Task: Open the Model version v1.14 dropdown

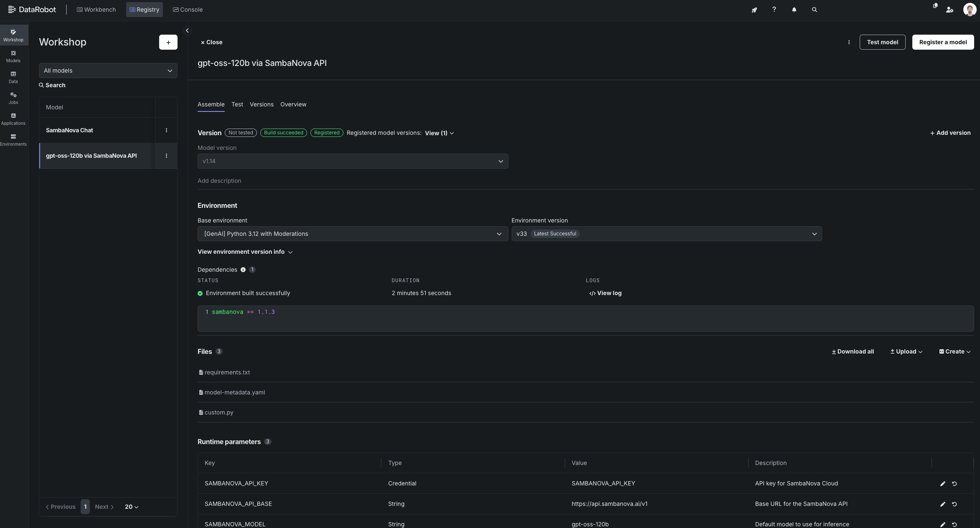Action: click(352, 161)
